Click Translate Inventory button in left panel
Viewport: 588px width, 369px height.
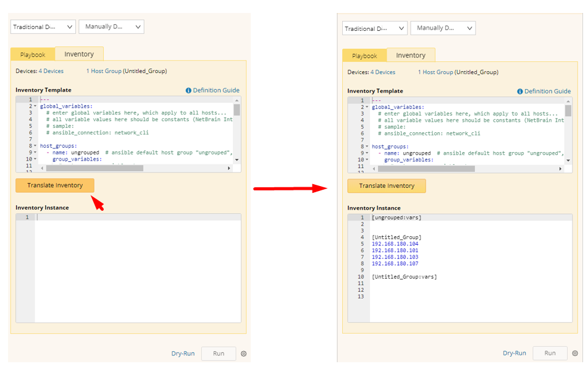(55, 185)
